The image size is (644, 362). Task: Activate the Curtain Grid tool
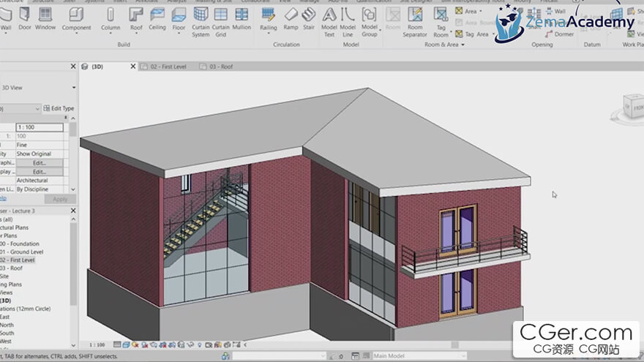tap(220, 20)
